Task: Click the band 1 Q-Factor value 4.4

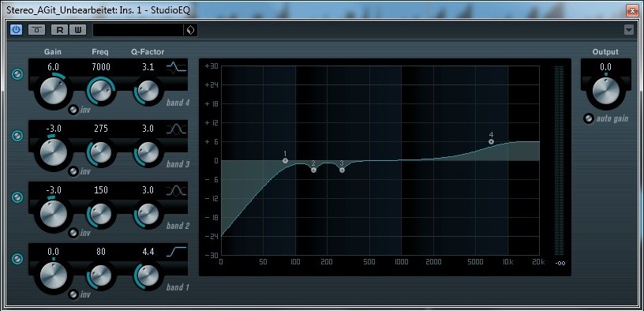Action: click(x=148, y=252)
